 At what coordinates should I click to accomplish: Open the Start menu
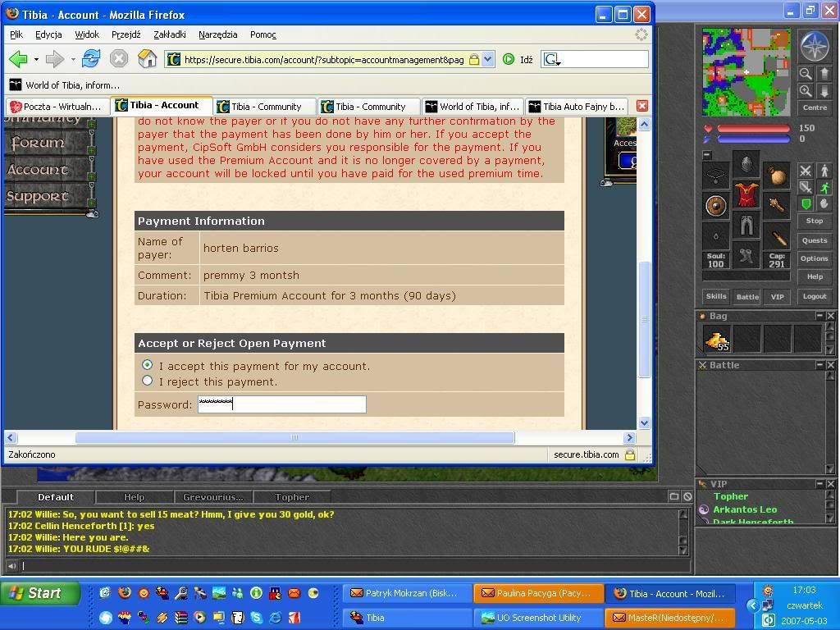tap(41, 593)
